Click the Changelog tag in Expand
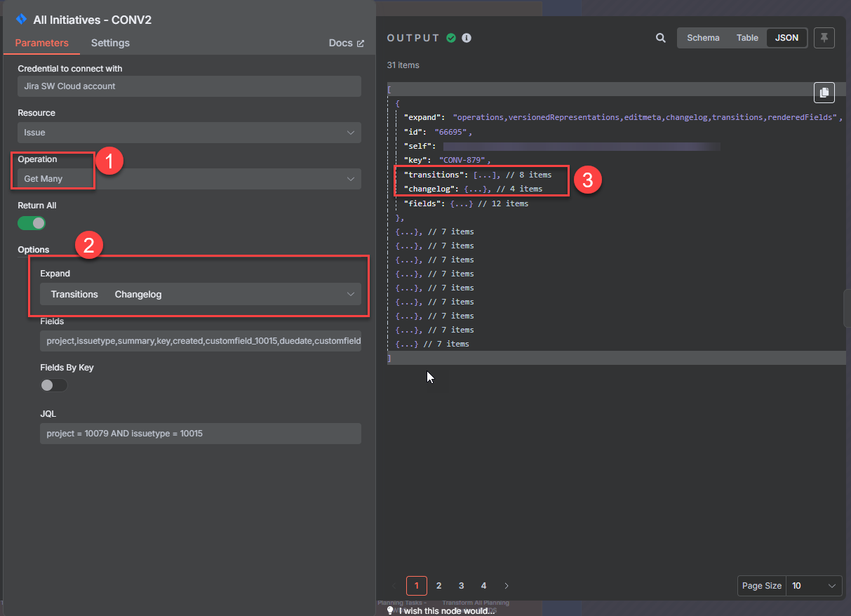Viewport: 851px width, 616px height. pos(138,294)
